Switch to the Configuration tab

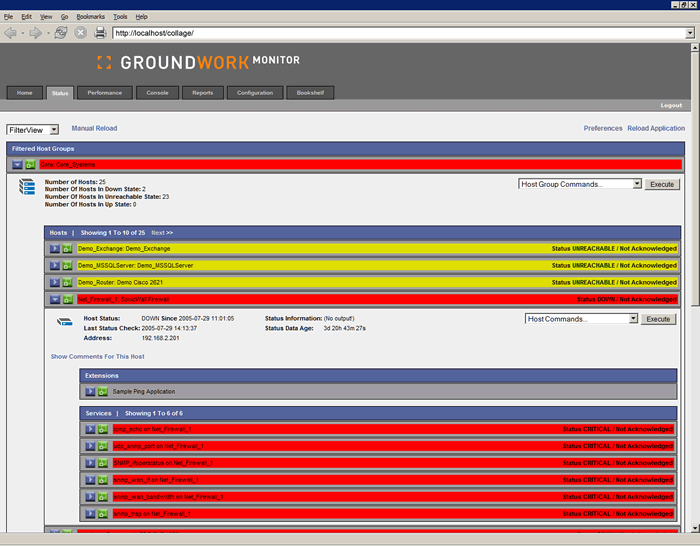pos(255,93)
